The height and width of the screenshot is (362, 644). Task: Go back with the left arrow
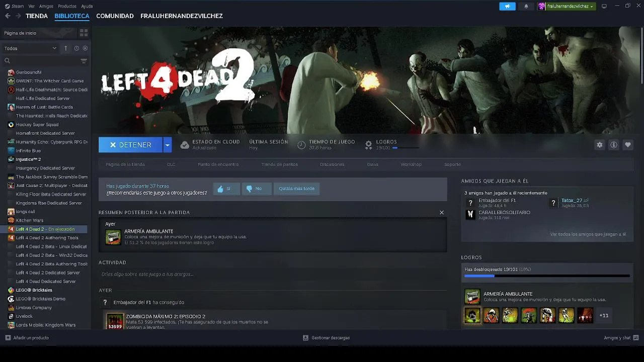pyautogui.click(x=8, y=16)
